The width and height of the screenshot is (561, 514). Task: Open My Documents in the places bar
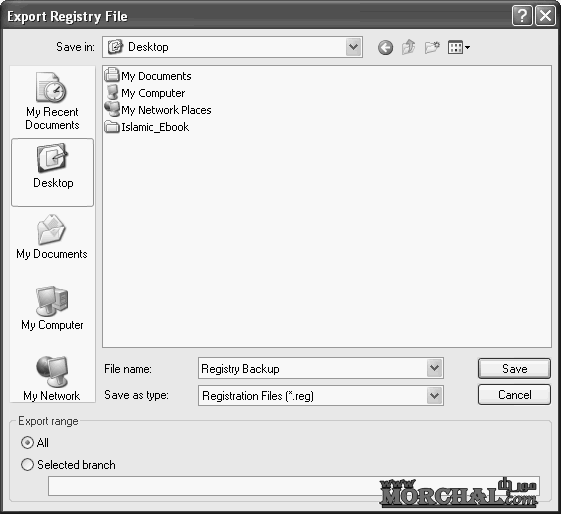click(52, 237)
